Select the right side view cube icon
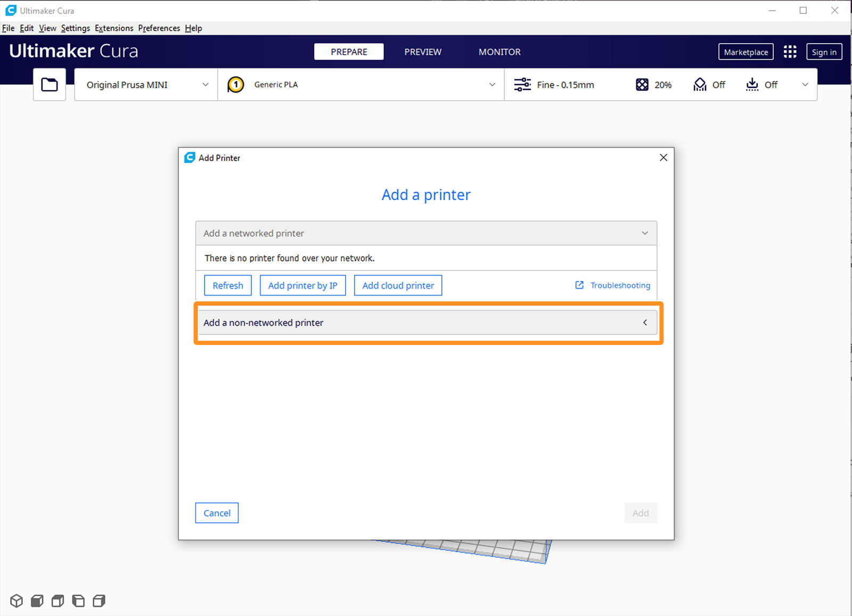This screenshot has height=616, width=852. point(99,601)
